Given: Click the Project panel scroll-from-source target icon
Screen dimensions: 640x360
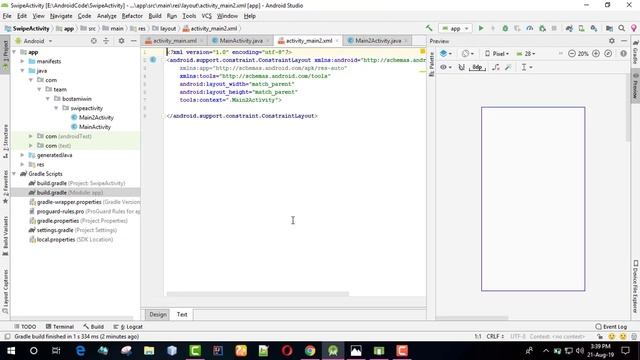Looking at the screenshot, I should point(93,41).
